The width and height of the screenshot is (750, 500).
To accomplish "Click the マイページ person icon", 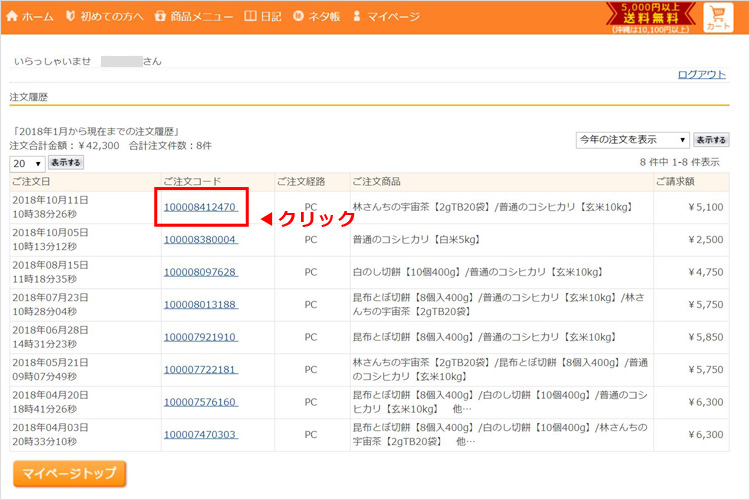I will tap(357, 16).
